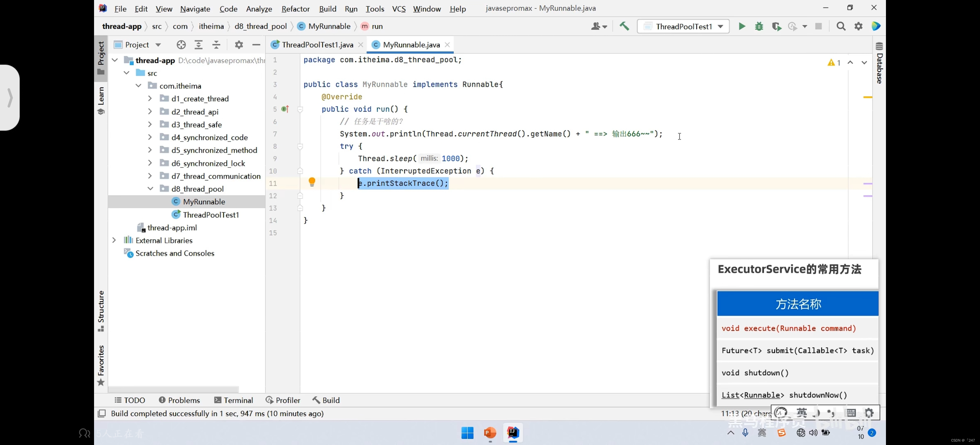The width and height of the screenshot is (980, 445).
Task: Go to previous highlighted error arrow
Action: coord(850,63)
